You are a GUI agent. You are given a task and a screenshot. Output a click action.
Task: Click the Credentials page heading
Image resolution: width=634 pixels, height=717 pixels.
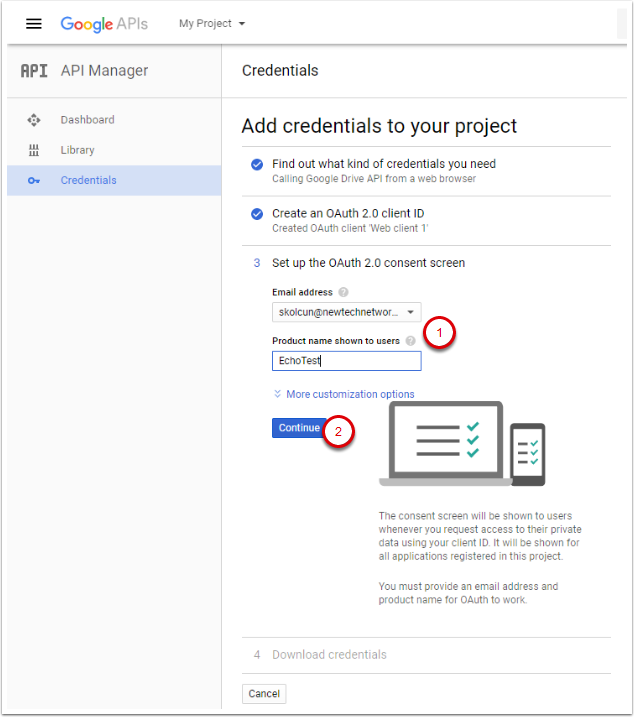[x=280, y=70]
